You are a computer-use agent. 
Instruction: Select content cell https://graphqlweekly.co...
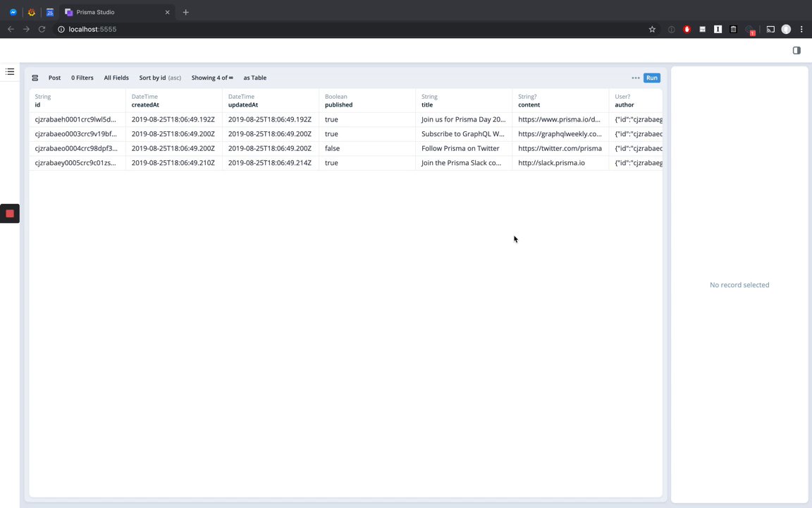pos(561,134)
